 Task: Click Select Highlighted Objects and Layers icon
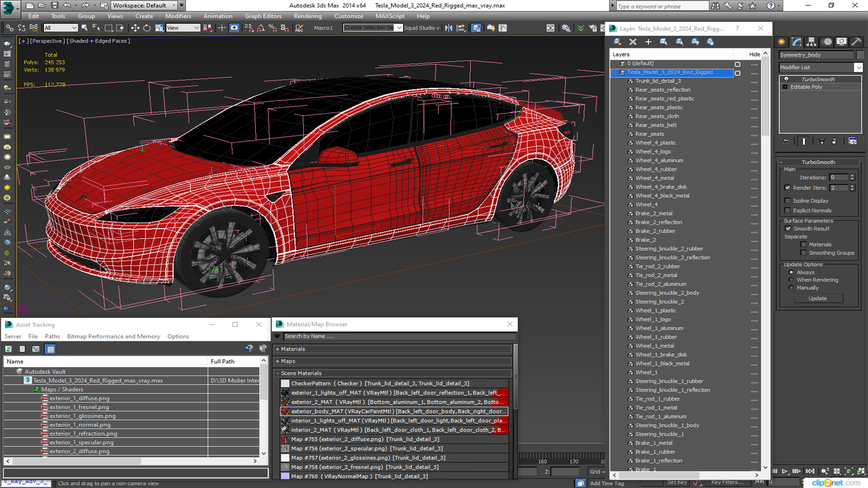coord(664,42)
